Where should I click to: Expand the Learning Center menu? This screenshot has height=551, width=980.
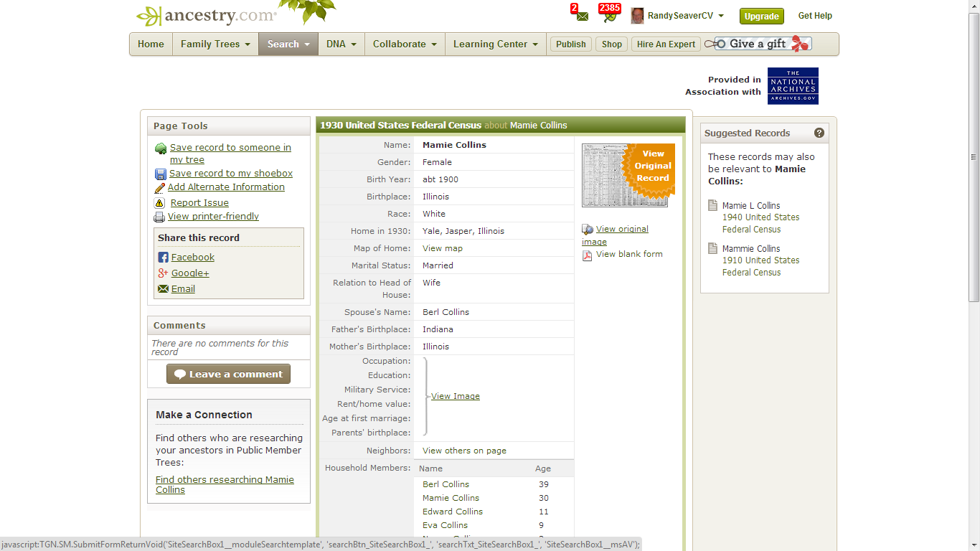coord(495,44)
